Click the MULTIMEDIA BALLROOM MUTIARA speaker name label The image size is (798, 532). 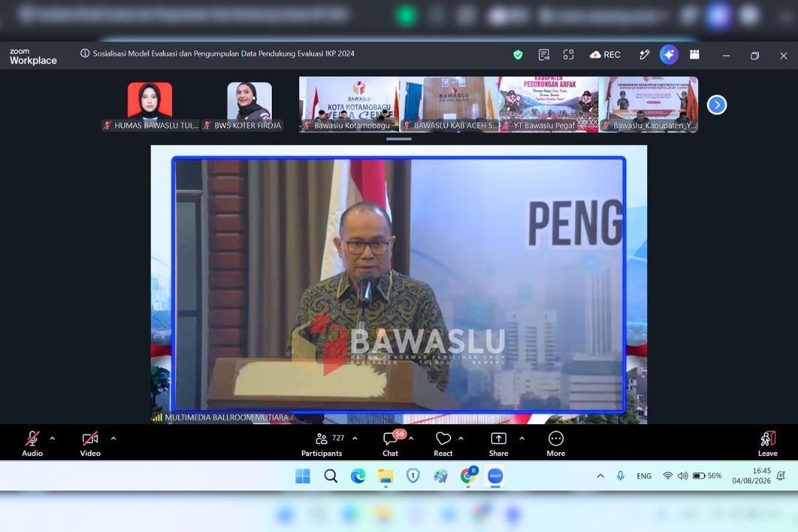[227, 417]
